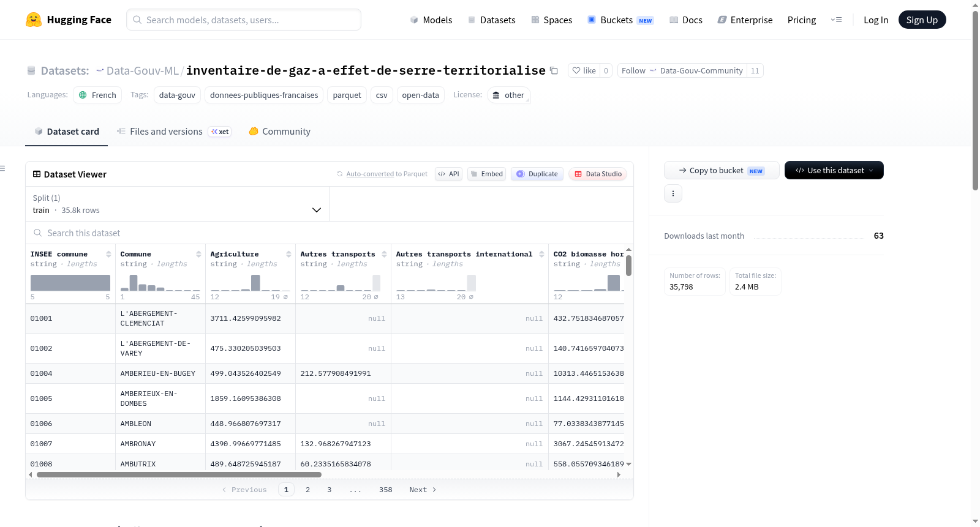Go to page 2 of the table
The image size is (980, 527).
pyautogui.click(x=307, y=490)
